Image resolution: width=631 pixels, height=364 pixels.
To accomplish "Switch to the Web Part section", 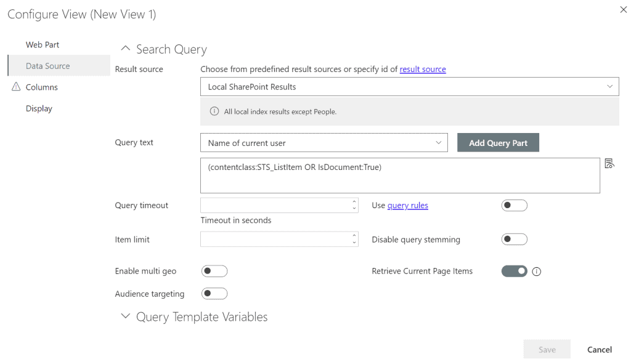I will 42,44.
